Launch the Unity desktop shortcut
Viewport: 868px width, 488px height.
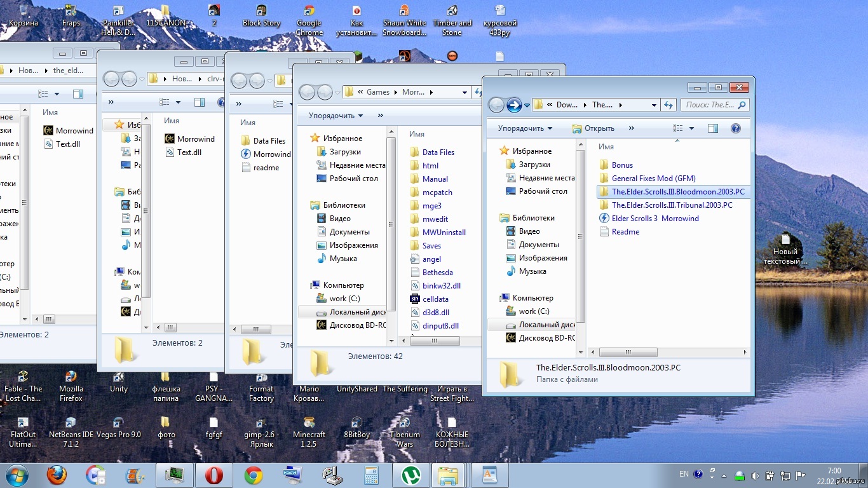119,382
